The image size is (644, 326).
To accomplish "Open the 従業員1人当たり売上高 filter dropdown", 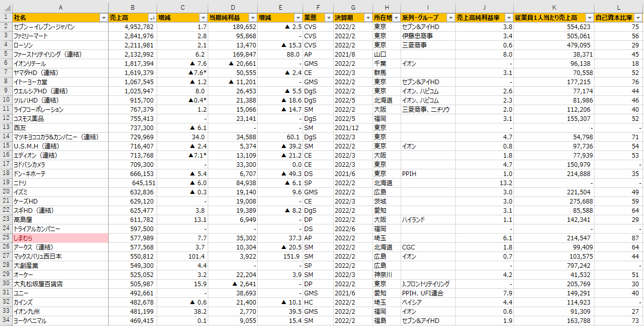I will [x=589, y=18].
